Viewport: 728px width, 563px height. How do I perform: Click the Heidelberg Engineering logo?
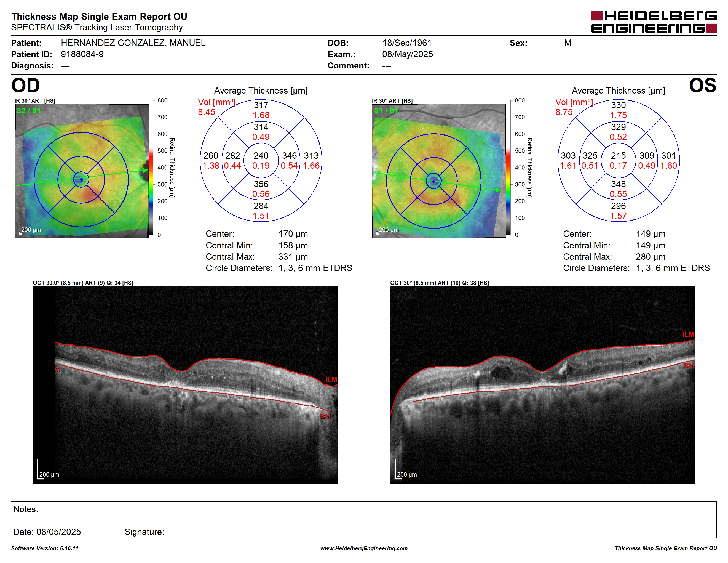(x=654, y=22)
